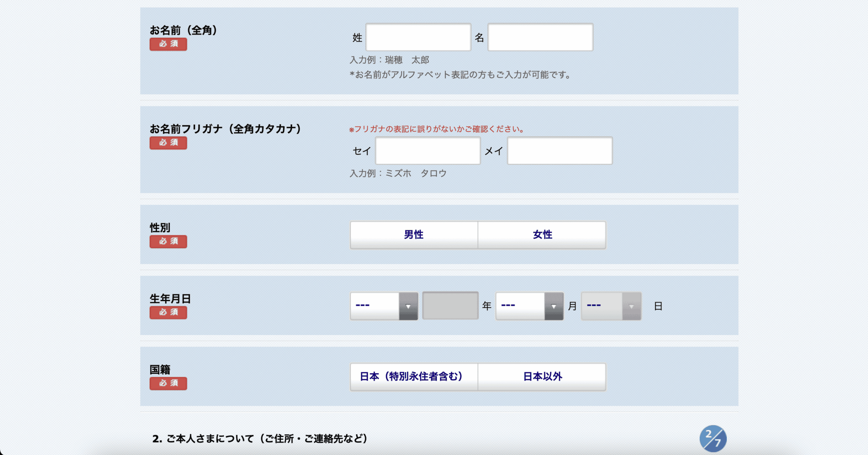Click the 入力例：瑞穂 太郎 hint text

(389, 60)
